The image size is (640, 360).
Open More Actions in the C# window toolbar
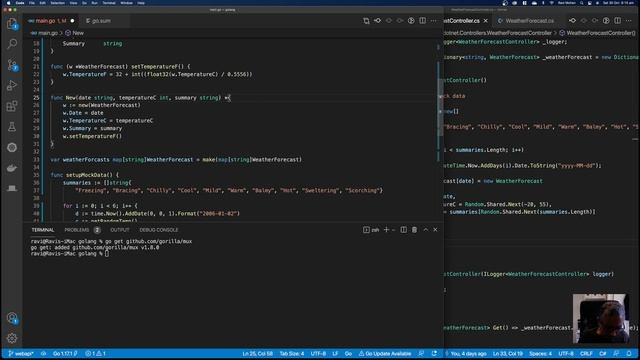pos(629,21)
